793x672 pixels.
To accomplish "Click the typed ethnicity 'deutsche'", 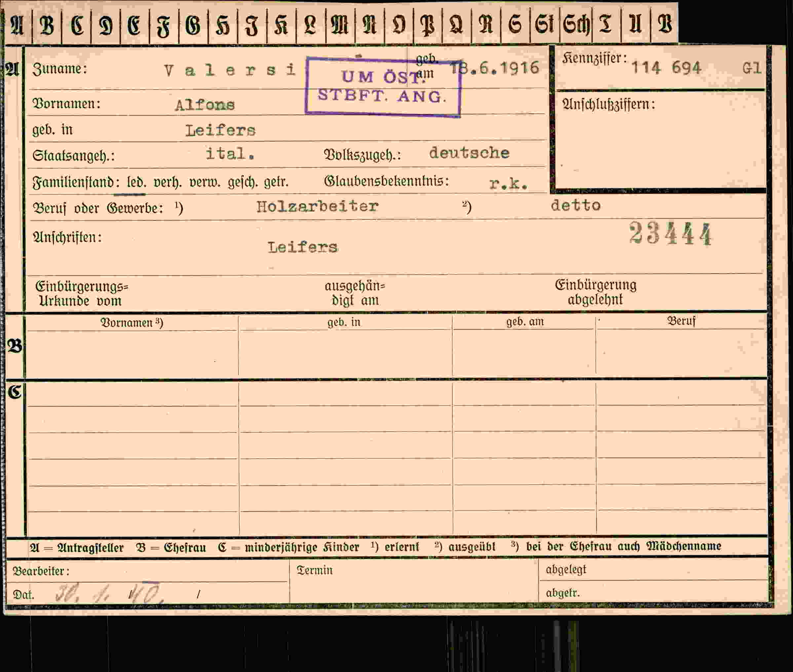I will click(469, 153).
